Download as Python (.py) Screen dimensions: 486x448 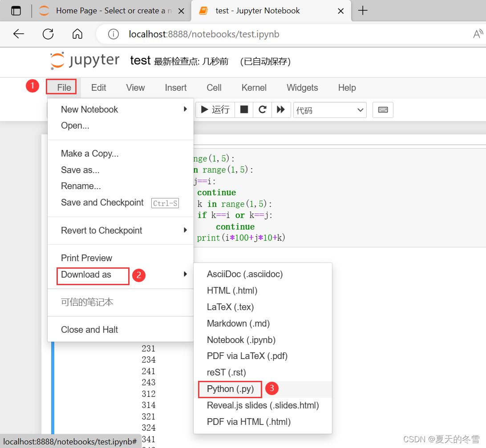(x=263, y=389)
